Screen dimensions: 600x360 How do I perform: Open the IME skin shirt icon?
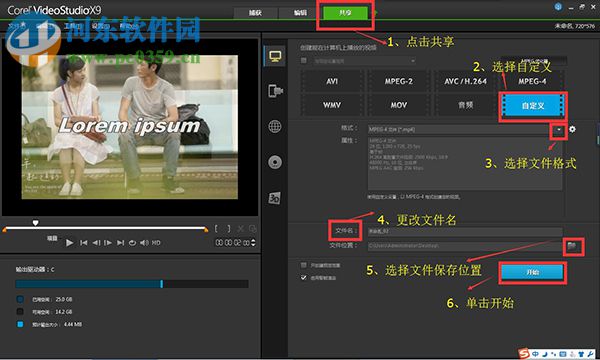click(581, 354)
